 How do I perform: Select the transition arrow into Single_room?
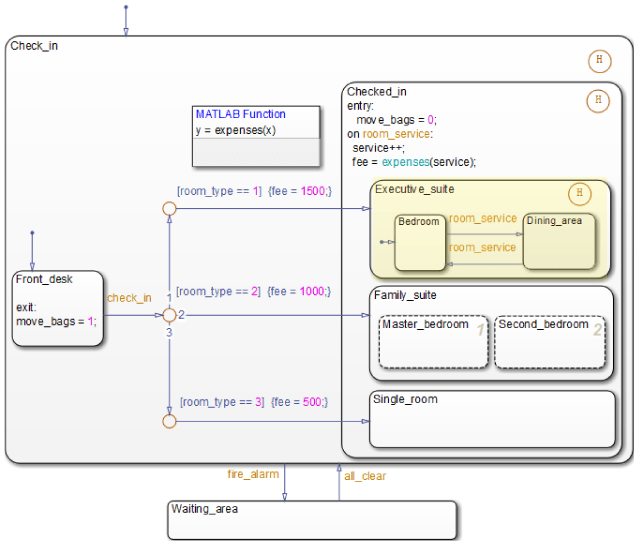click(273, 421)
